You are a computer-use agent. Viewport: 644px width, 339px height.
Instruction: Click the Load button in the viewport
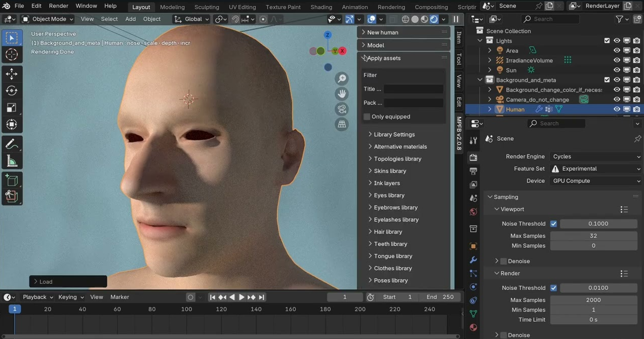pos(46,281)
